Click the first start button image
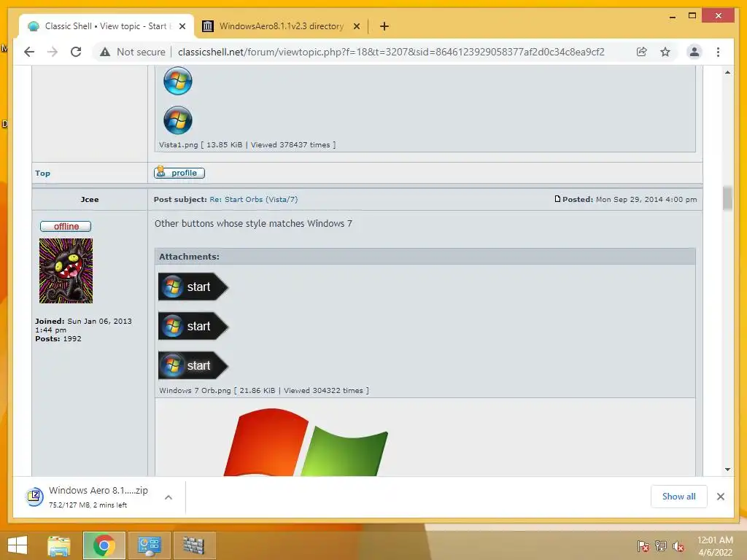The image size is (747, 560). pos(193,287)
